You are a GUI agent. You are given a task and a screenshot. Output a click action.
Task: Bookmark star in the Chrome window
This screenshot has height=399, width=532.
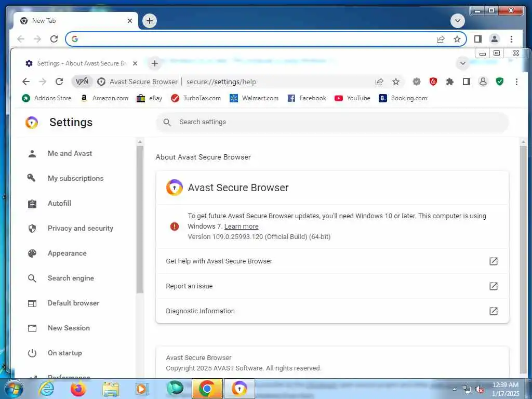coord(457,39)
